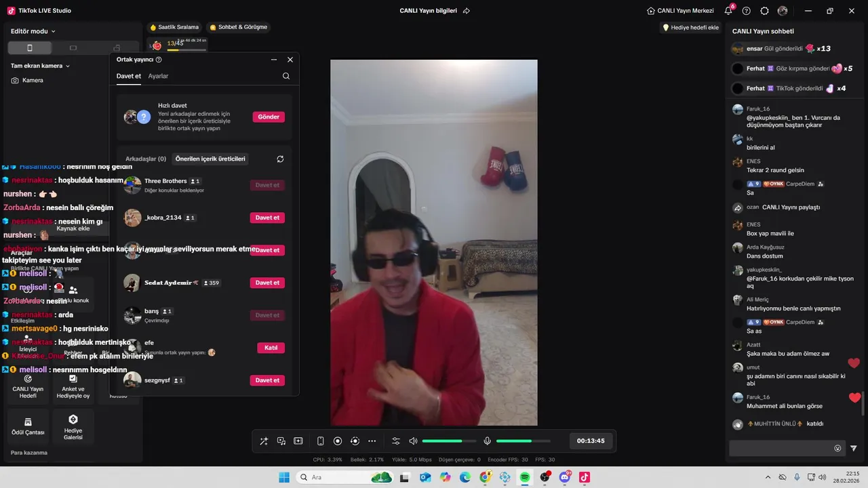Toggle the phone preview icon
The width and height of the screenshot is (868, 488).
tap(321, 441)
